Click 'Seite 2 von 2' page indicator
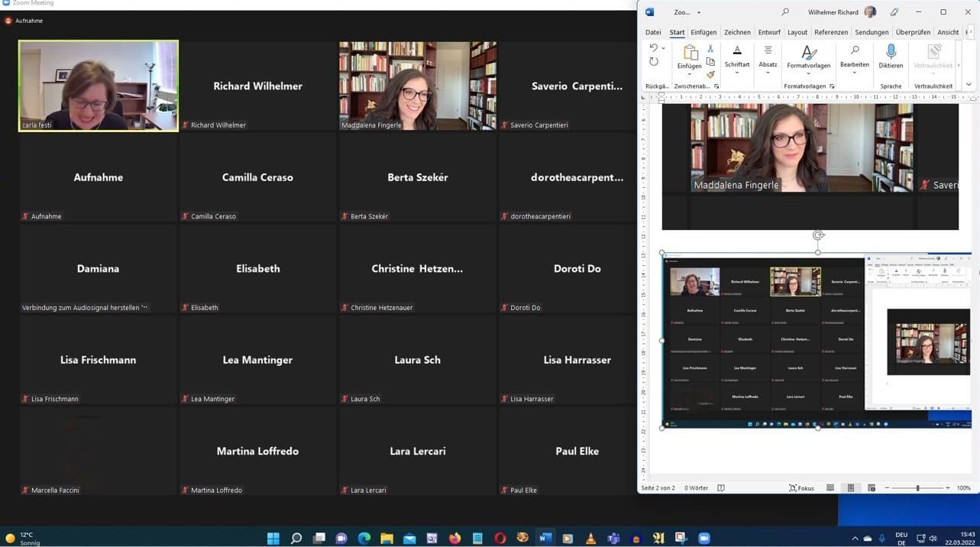The image size is (980, 547). click(x=658, y=487)
